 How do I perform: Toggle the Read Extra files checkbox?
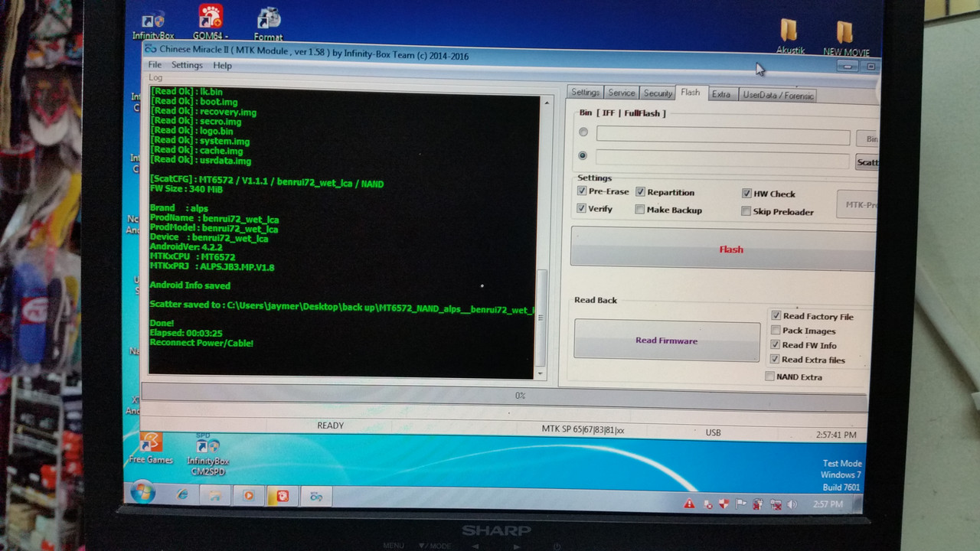pyautogui.click(x=775, y=359)
